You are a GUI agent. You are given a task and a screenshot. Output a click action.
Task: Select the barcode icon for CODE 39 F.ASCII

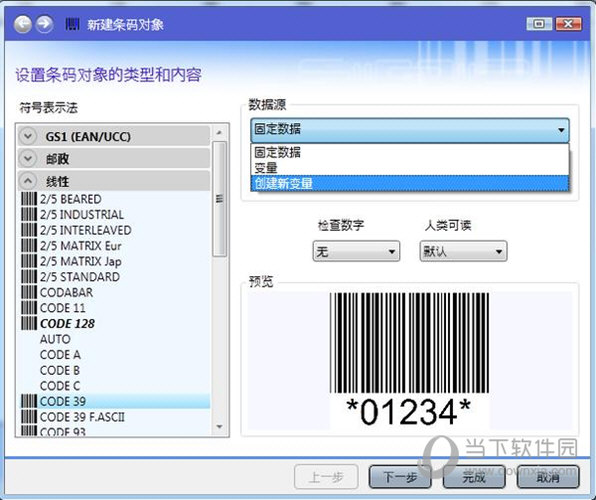point(29,417)
